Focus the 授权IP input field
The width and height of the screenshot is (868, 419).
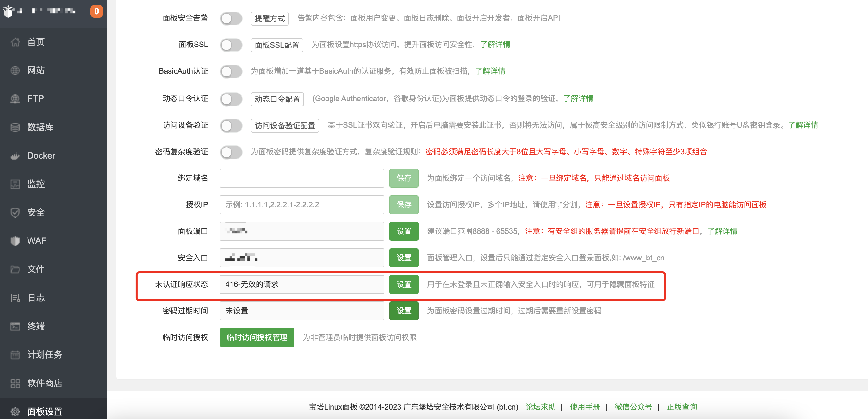coord(302,205)
